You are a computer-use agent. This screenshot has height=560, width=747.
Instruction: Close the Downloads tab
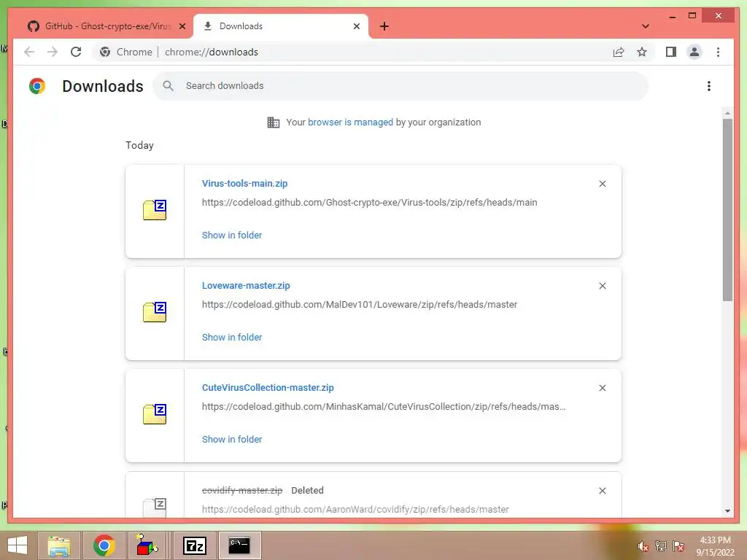pyautogui.click(x=356, y=26)
